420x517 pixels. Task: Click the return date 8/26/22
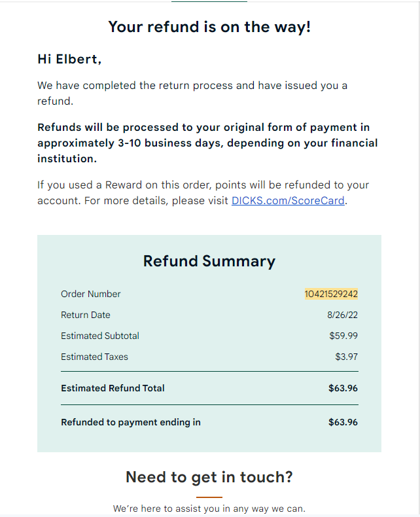[x=342, y=315]
